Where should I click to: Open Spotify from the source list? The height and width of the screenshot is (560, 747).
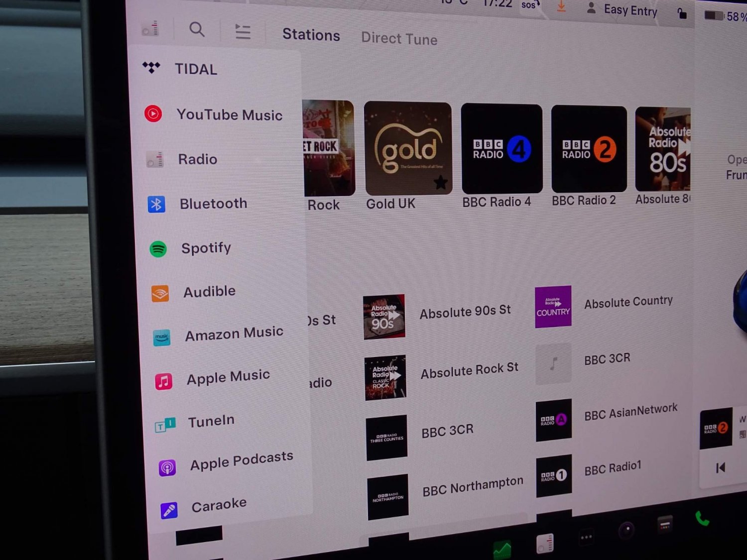(190, 248)
